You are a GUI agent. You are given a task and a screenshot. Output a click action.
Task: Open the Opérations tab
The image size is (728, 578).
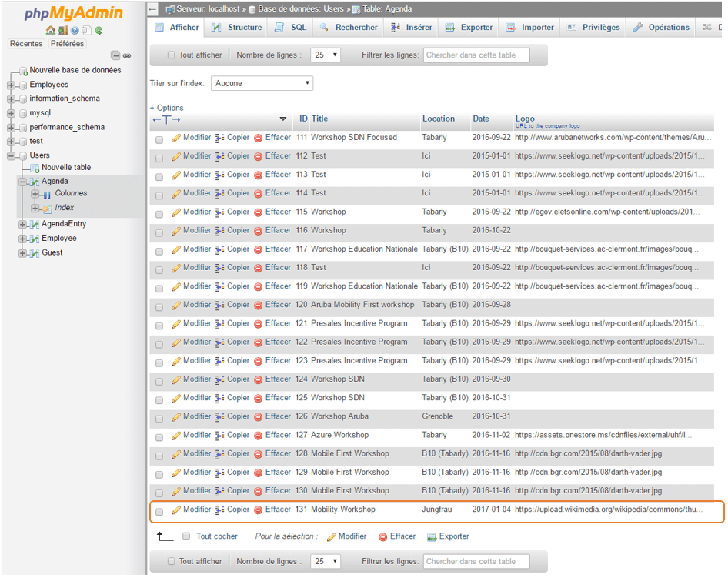[661, 28]
